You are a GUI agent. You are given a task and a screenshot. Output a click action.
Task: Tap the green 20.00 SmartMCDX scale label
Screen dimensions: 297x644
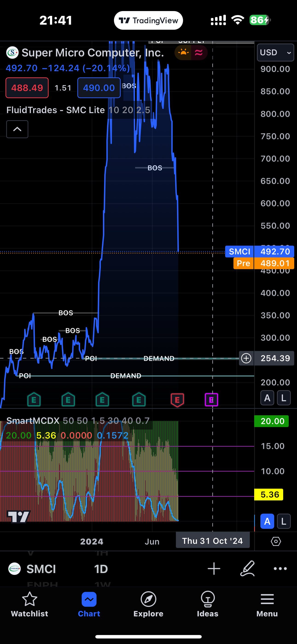pos(271,421)
